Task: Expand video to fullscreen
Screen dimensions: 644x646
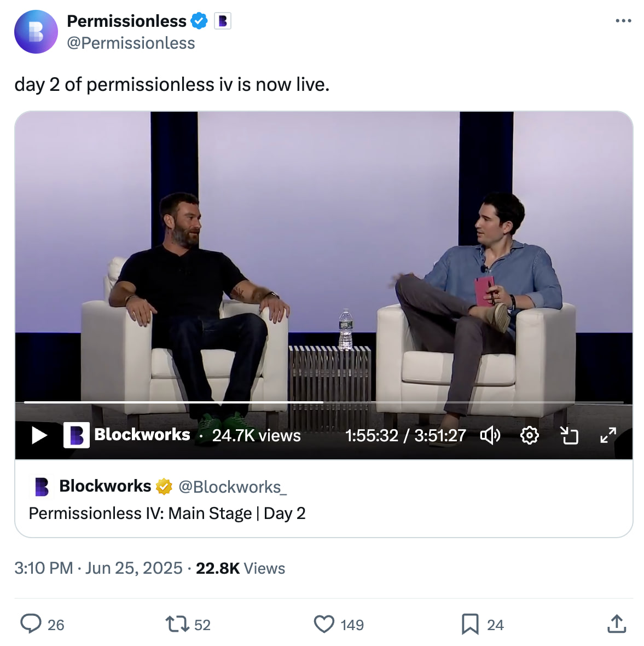Action: click(608, 435)
